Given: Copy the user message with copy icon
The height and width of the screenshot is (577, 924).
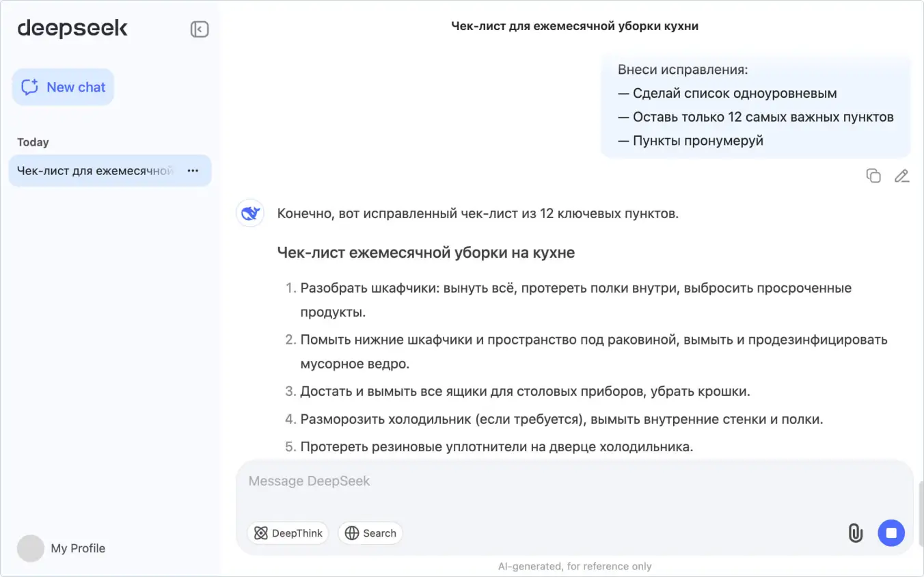Looking at the screenshot, I should (x=873, y=176).
